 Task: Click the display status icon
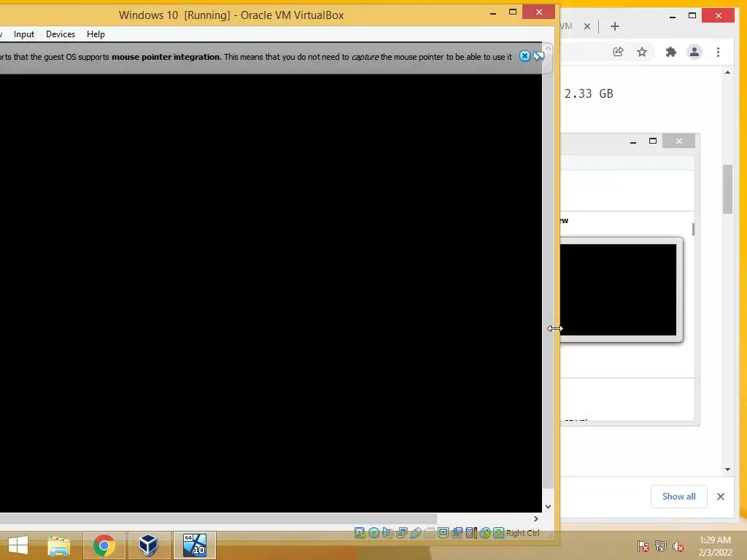(x=443, y=533)
